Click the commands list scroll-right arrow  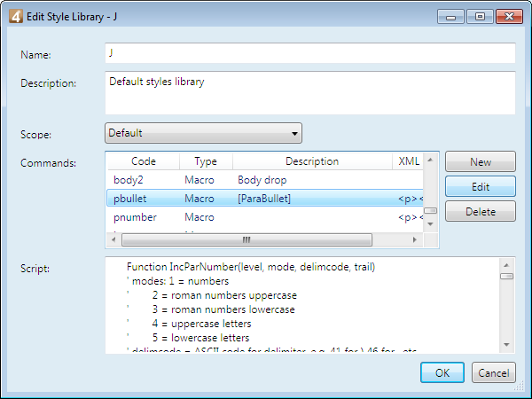[x=415, y=240]
